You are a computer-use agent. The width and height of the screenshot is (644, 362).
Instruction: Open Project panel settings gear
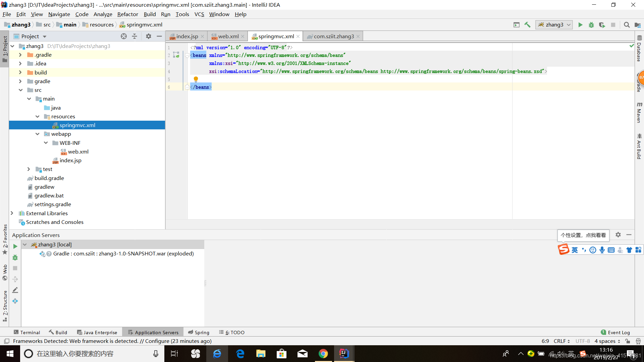149,36
